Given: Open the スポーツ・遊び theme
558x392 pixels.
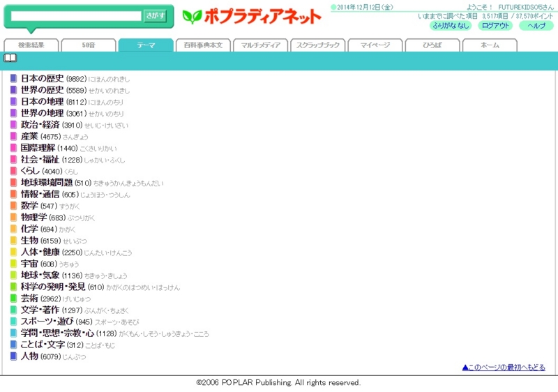Looking at the screenshot, I should click(47, 322).
